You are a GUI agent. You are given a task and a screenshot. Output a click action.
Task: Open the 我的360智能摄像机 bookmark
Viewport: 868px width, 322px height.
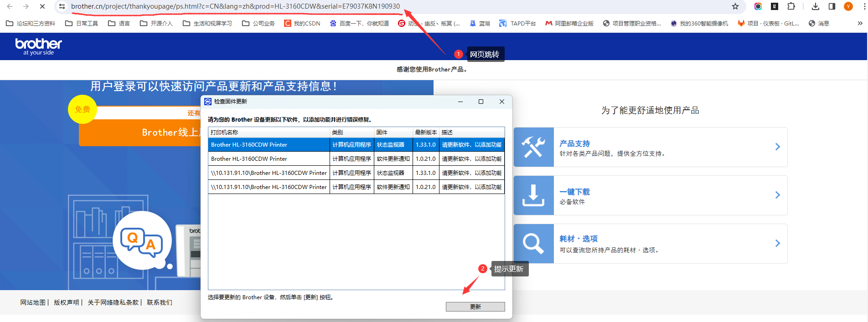[699, 23]
